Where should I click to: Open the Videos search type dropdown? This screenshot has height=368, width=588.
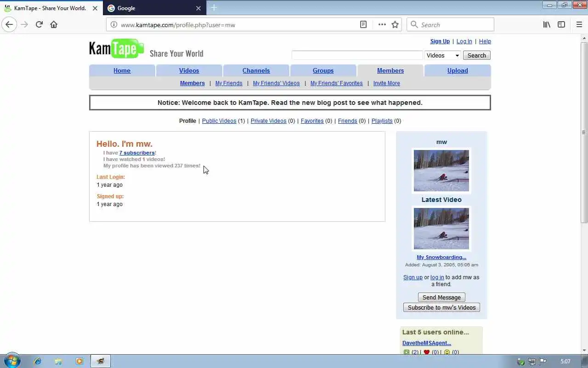click(443, 55)
